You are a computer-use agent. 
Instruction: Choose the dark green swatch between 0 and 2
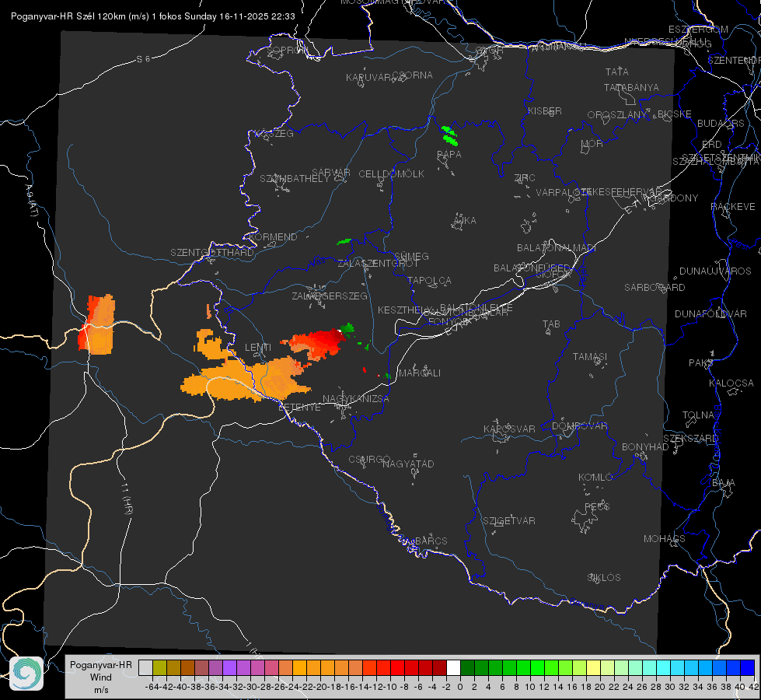coord(467,667)
